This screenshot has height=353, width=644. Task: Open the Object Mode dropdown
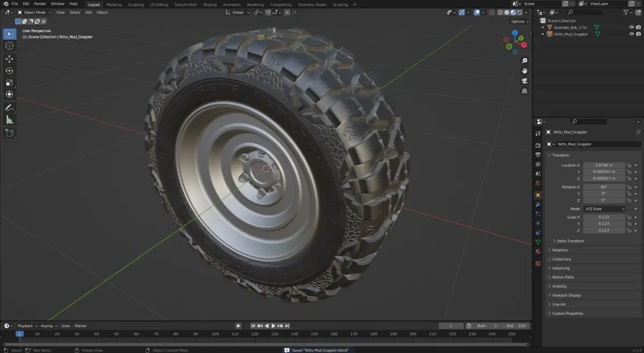(35, 12)
